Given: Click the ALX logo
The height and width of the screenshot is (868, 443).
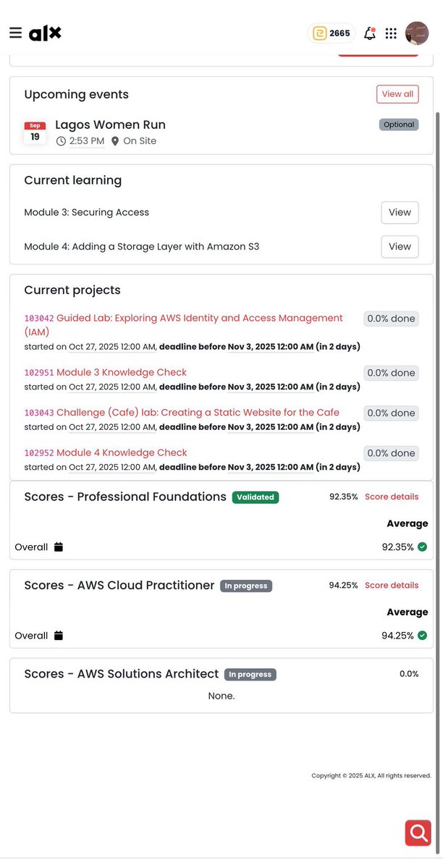Looking at the screenshot, I should click(46, 33).
